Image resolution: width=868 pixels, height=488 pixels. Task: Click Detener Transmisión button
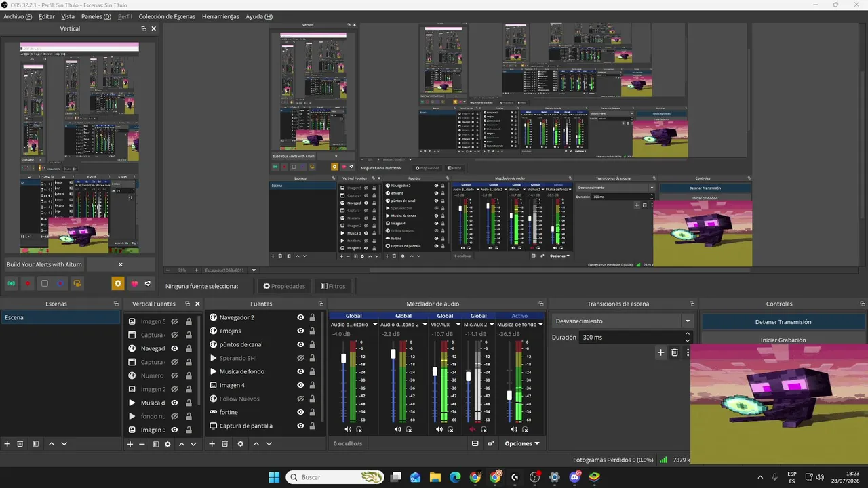[783, 322]
